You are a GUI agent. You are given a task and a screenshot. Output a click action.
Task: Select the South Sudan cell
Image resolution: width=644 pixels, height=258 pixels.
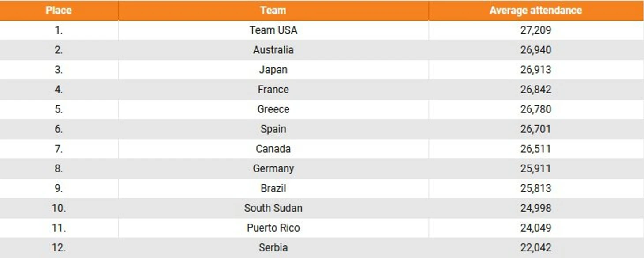tap(273, 208)
